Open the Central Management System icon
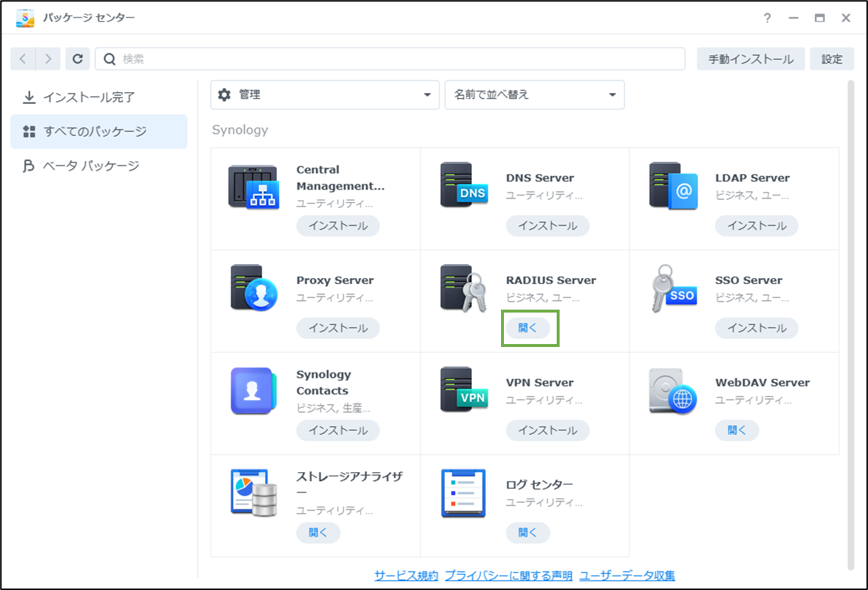The width and height of the screenshot is (868, 590). 255,185
